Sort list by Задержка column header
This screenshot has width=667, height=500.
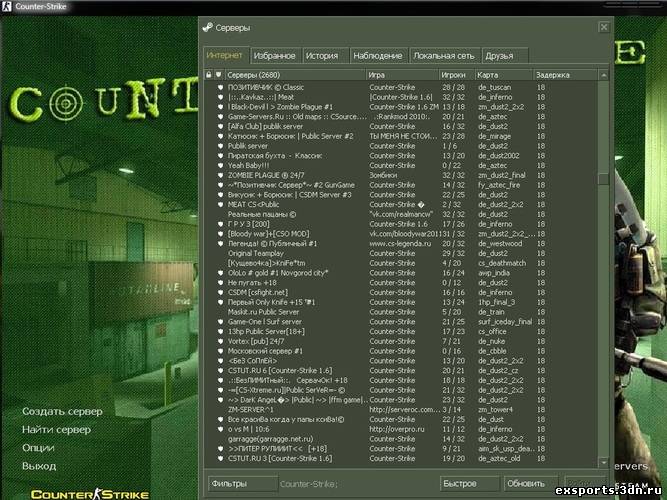coord(565,75)
